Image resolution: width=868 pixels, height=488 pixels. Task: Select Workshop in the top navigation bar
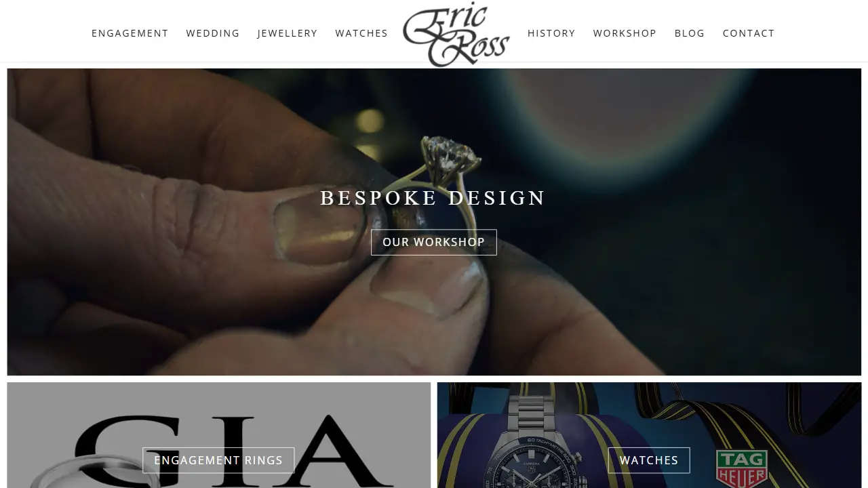coord(625,33)
